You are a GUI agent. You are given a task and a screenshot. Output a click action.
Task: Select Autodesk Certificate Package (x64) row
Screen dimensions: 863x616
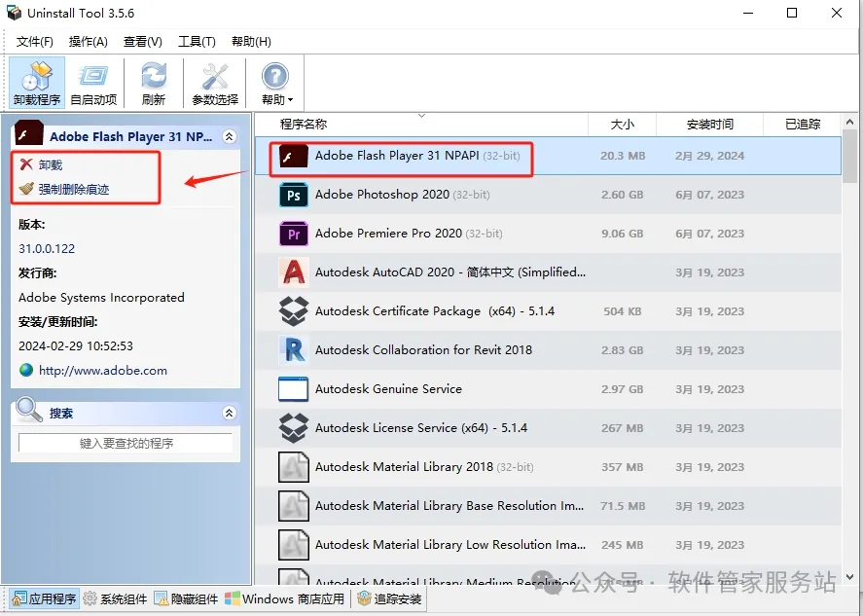tap(548, 311)
